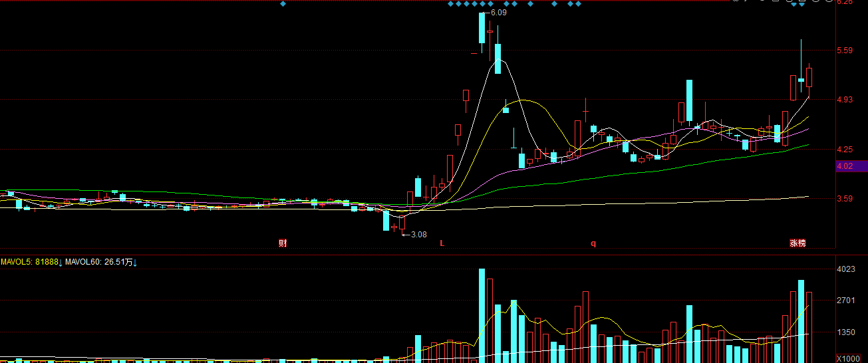Click the red q marker below chart

click(x=593, y=244)
